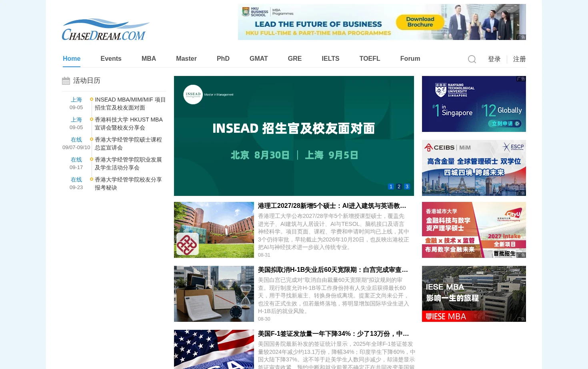This screenshot has width=588, height=369.
Task: Navigate to the IELTS section
Action: coord(330,58)
